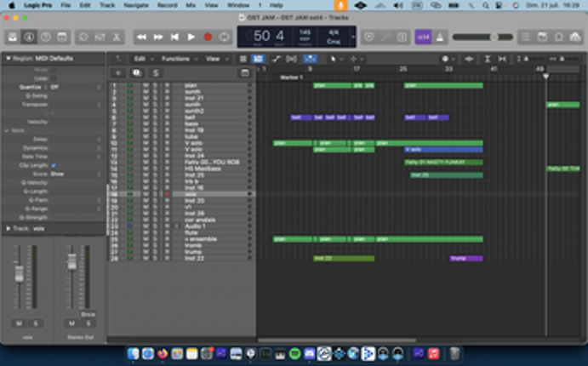Click the add track plus button
The width and height of the screenshot is (588, 366).
(118, 73)
